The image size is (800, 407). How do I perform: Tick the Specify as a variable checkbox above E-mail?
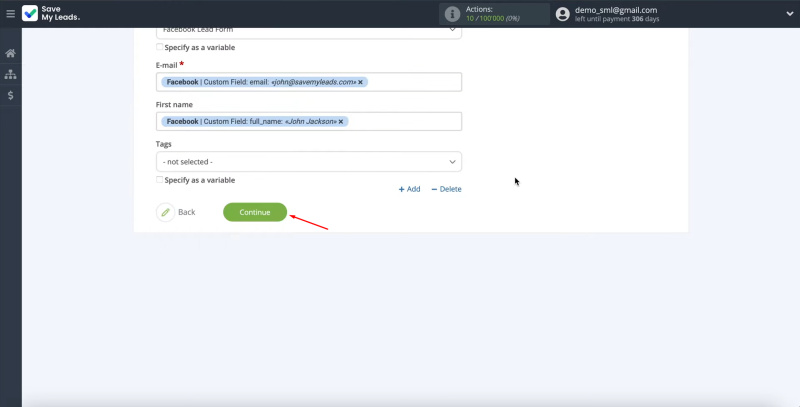tap(160, 47)
